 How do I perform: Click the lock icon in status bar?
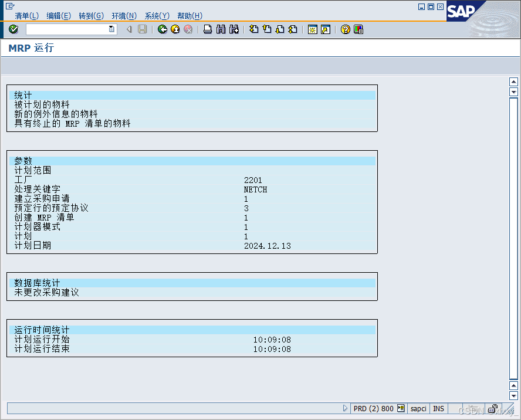tap(492, 408)
